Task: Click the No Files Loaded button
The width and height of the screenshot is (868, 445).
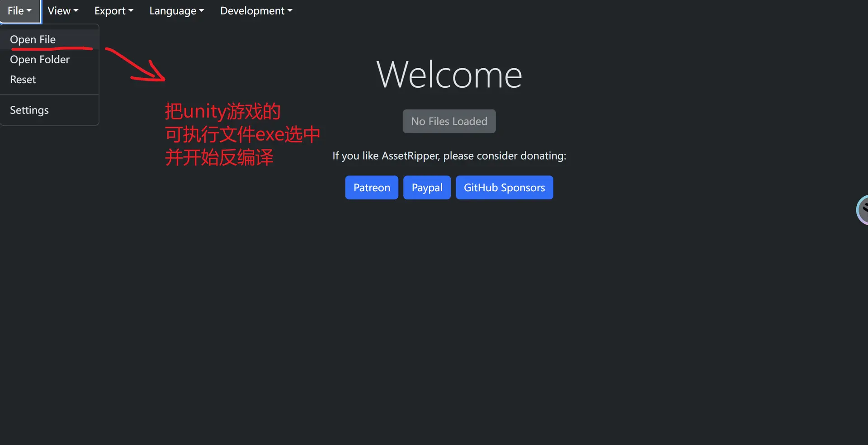Action: click(449, 121)
